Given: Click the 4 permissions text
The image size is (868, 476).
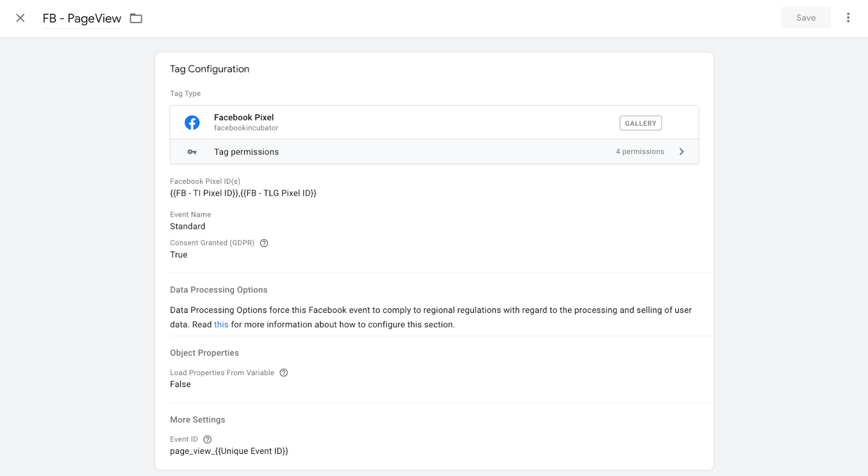Looking at the screenshot, I should click(640, 152).
